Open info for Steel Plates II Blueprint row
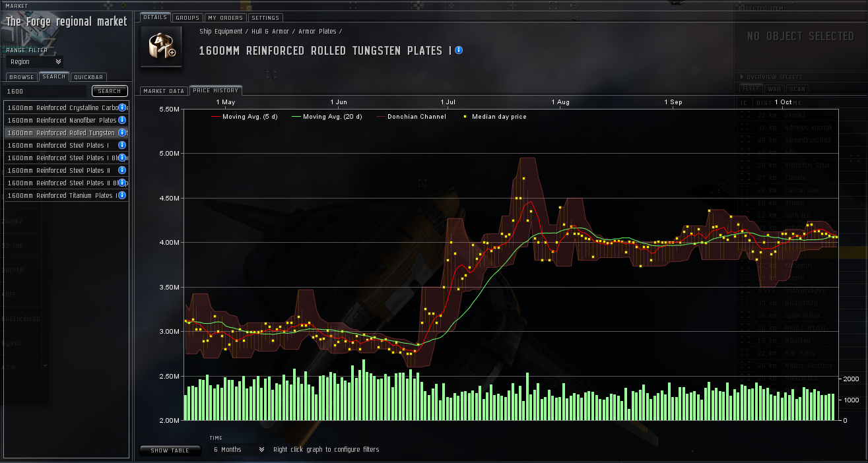Screen dimensions: 868x463 pos(122,183)
